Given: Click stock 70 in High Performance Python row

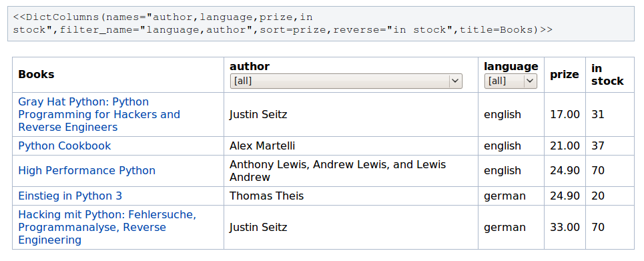Looking at the screenshot, I should (597, 171).
